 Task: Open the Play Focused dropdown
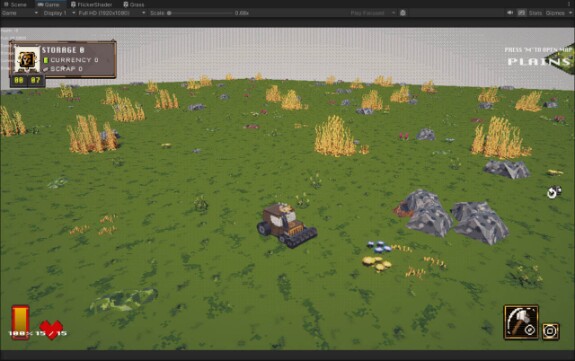click(372, 13)
